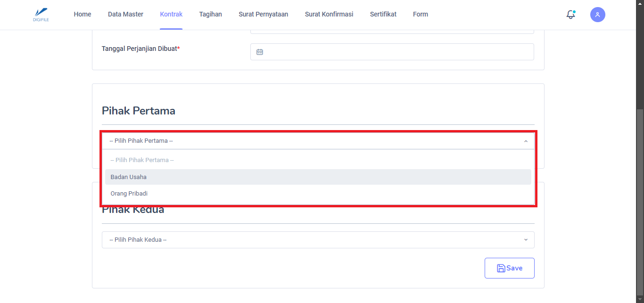Open the Sertifikat page

383,14
